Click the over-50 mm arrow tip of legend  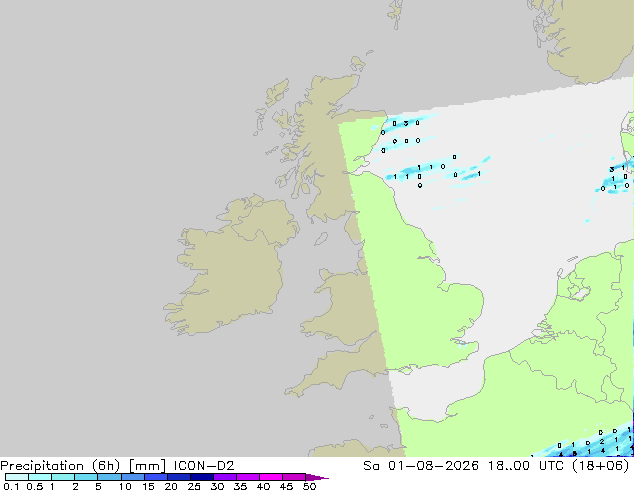pyautogui.click(x=317, y=477)
